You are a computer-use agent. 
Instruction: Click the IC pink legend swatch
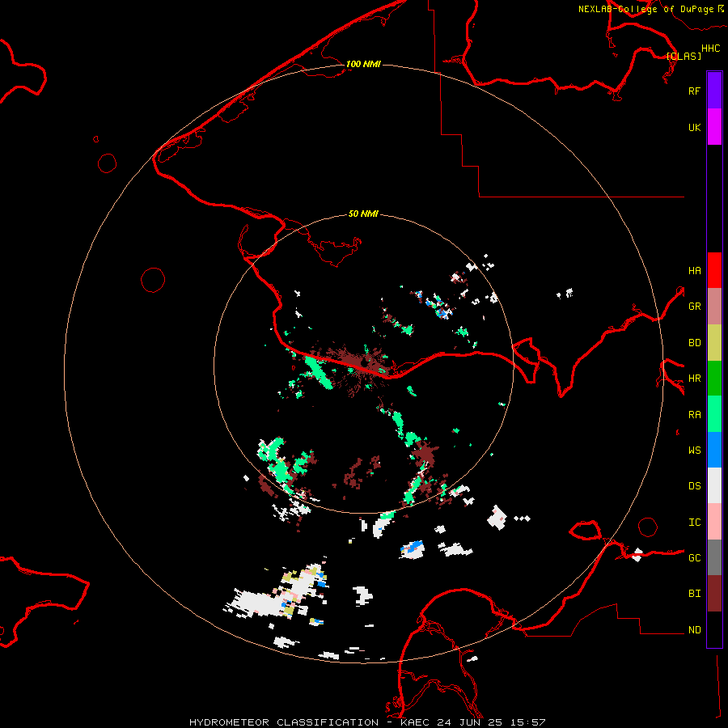(714, 522)
